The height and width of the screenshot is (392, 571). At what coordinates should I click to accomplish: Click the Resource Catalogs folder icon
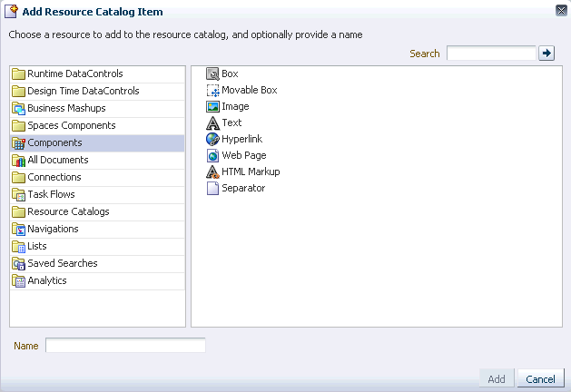(18, 211)
